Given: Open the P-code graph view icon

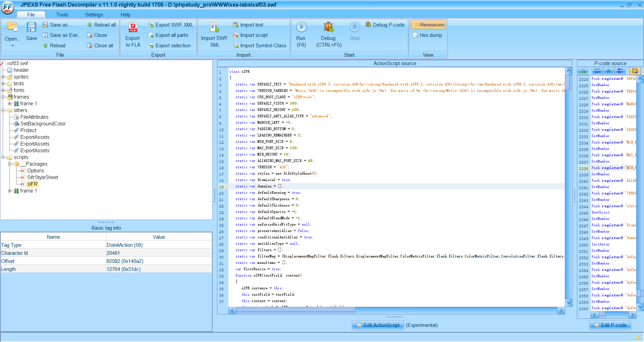Looking at the screenshot, I should click(x=583, y=71).
